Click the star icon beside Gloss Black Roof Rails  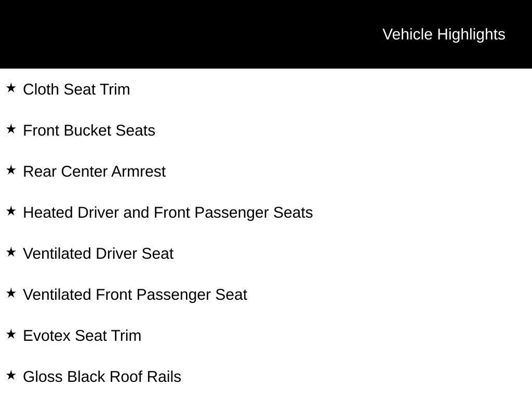point(11,375)
